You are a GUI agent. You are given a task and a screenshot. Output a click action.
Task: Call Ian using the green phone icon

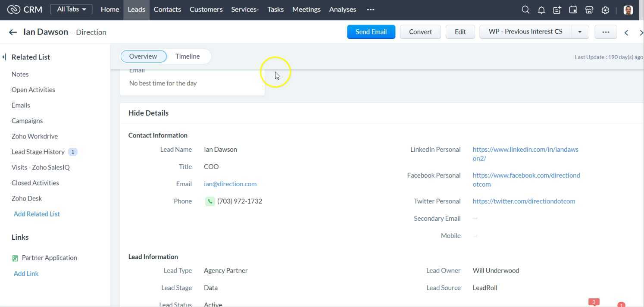(210, 201)
